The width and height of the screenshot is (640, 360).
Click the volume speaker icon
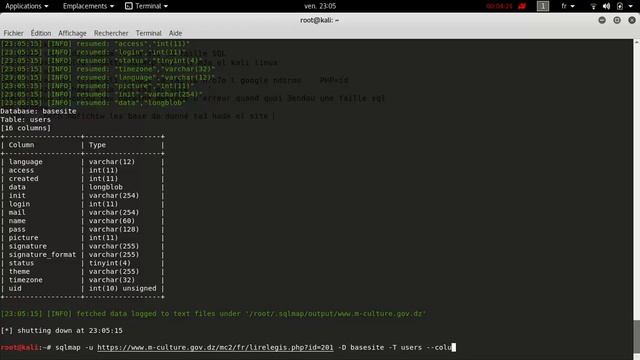607,6
